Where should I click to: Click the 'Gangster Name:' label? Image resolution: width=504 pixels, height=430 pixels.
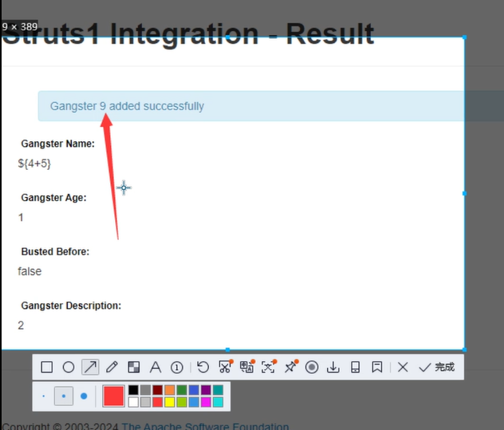58,144
